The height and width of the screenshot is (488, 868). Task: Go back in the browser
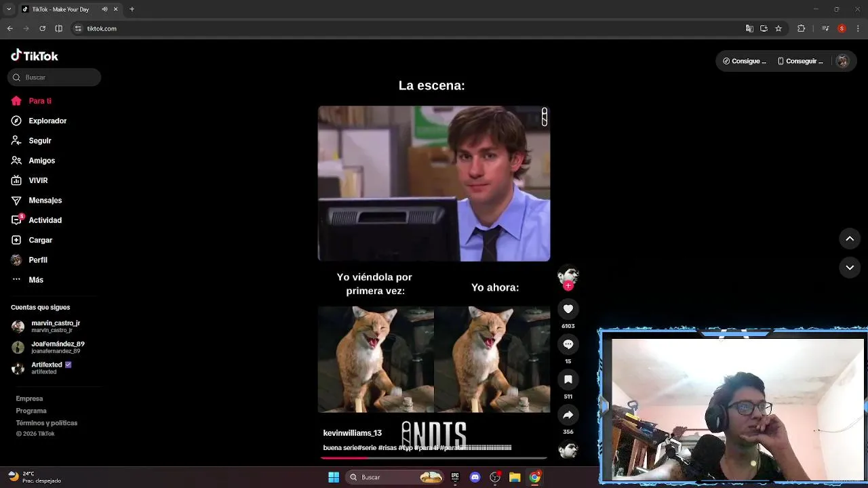tap(9, 28)
